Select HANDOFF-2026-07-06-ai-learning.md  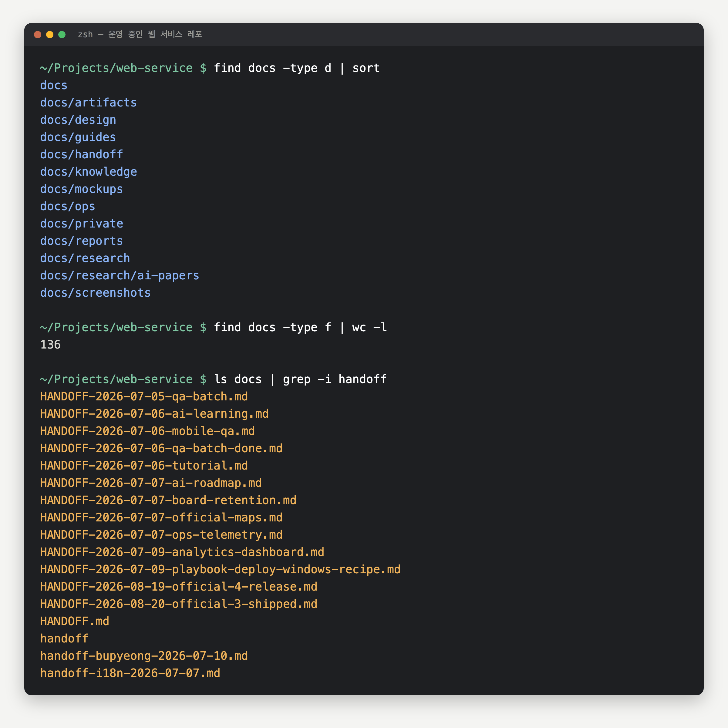click(154, 414)
